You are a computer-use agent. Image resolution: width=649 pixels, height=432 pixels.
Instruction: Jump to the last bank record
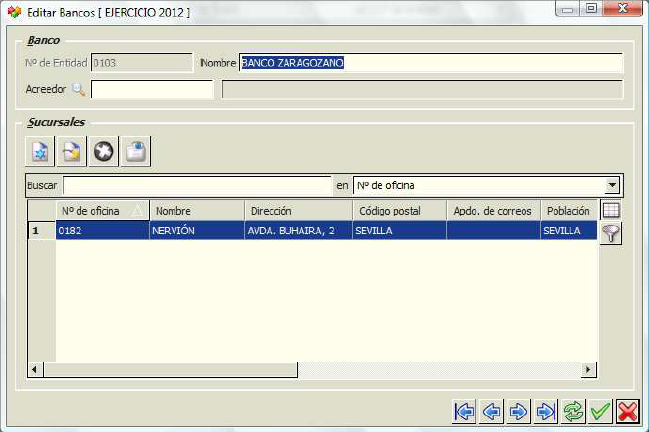pos(546,411)
